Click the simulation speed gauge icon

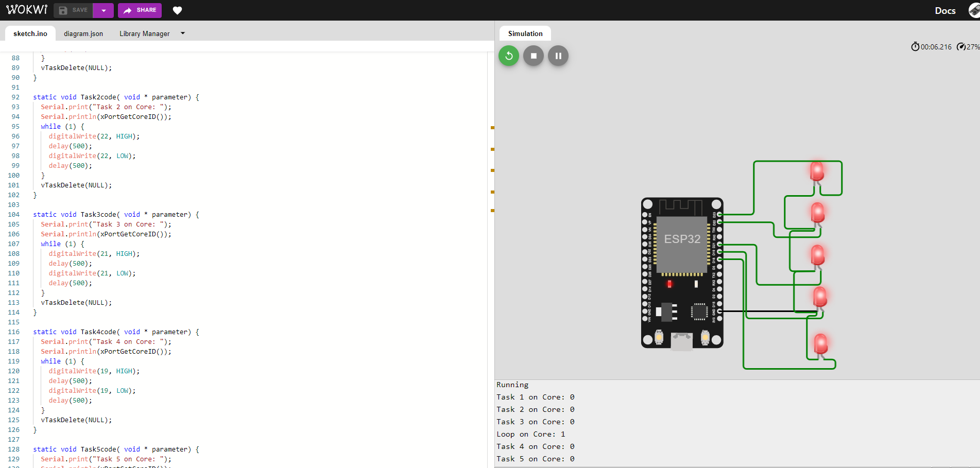click(961, 47)
